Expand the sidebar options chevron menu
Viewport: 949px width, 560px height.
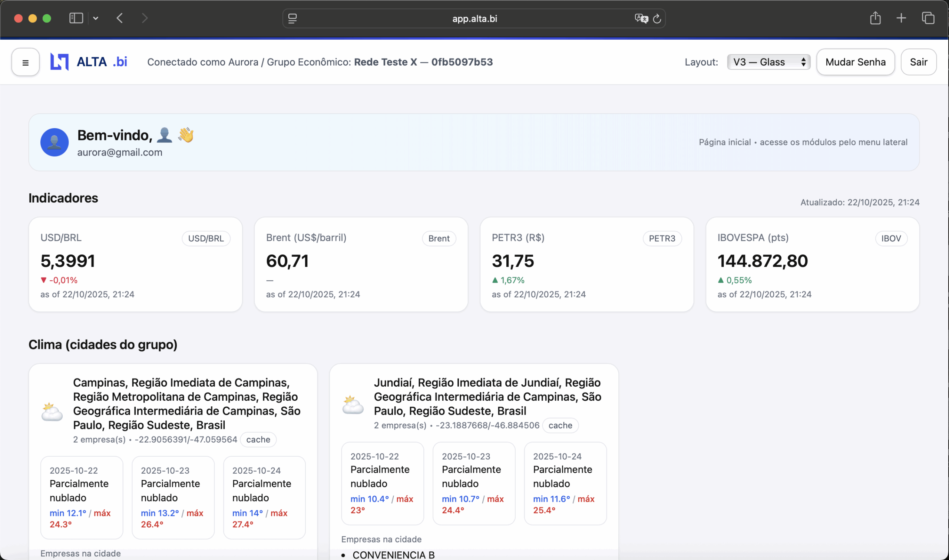coord(96,18)
